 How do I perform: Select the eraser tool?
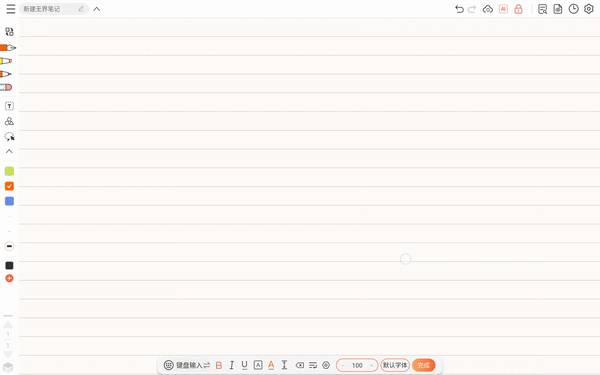(6, 87)
